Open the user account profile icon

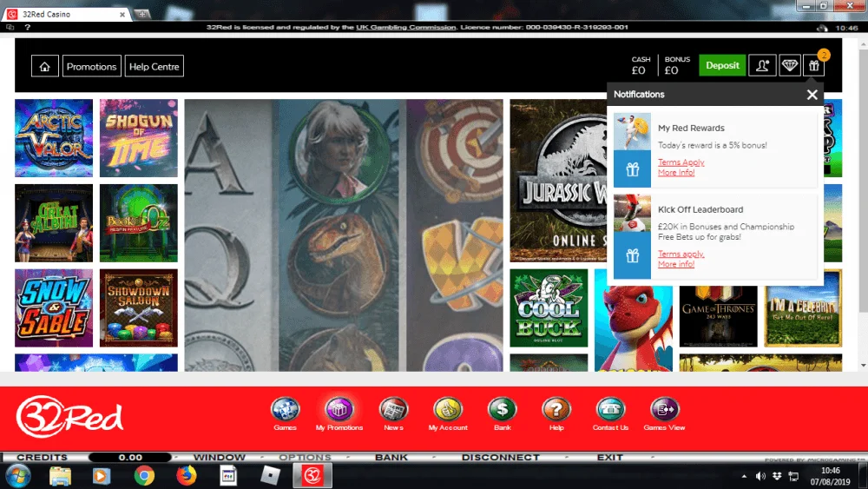762,66
